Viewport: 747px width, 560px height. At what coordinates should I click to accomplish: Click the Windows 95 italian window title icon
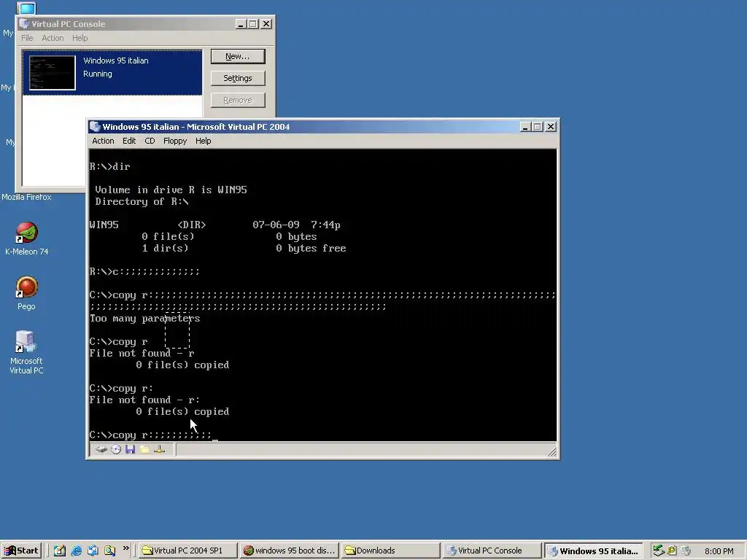coord(94,127)
